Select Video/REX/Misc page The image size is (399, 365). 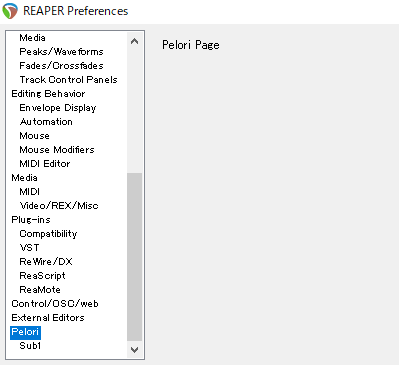(59, 206)
